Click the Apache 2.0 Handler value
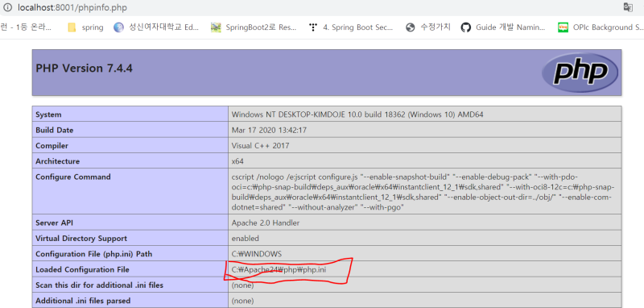This screenshot has height=308, width=644. point(266,223)
